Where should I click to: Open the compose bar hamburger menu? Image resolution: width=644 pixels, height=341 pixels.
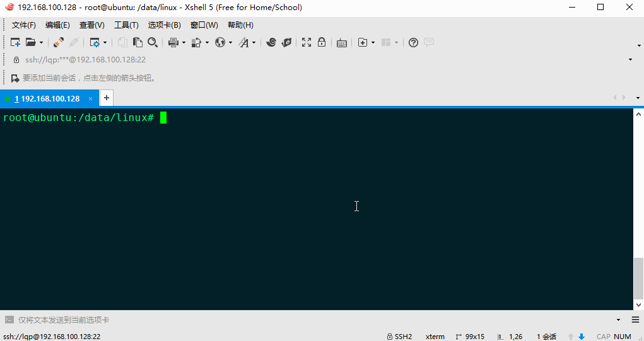point(635,320)
